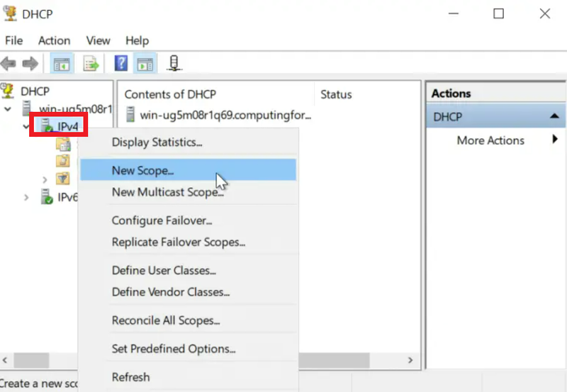Click the Policies folder icon under IPv4
The image size is (567, 392).
(x=62, y=161)
